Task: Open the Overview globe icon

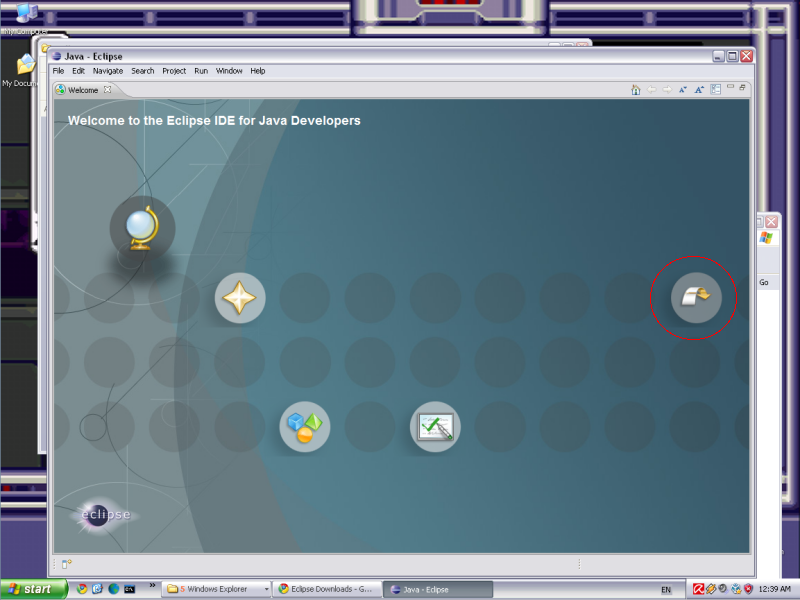Action: pyautogui.click(x=142, y=229)
